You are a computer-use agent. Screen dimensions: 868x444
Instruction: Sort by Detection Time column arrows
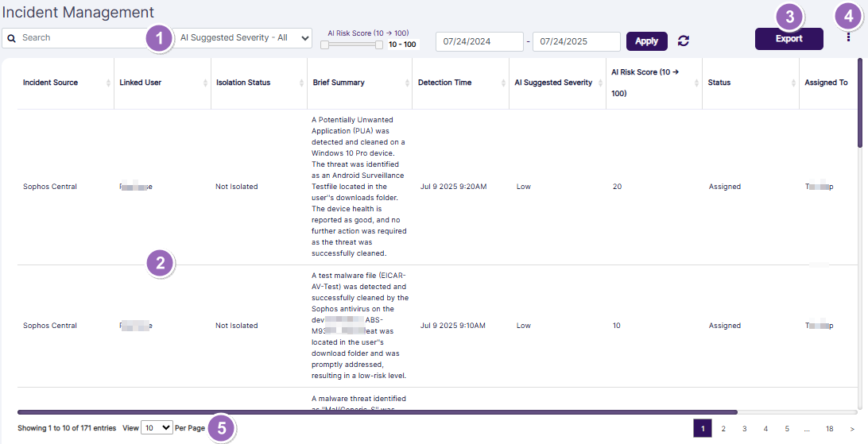pyautogui.click(x=503, y=83)
